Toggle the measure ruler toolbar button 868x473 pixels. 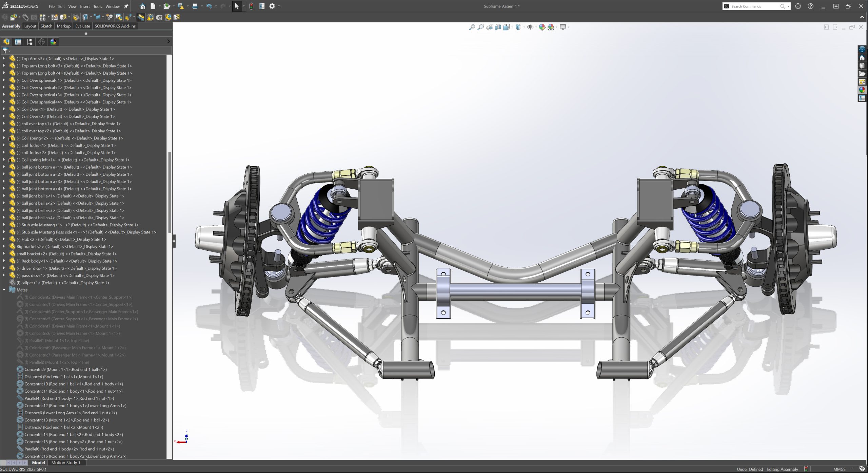tap(141, 17)
